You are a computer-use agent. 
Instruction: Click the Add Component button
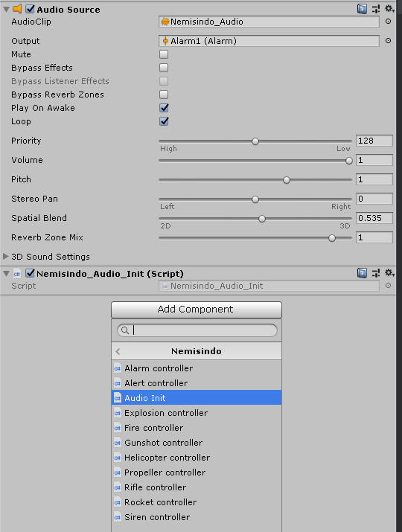[x=197, y=310]
